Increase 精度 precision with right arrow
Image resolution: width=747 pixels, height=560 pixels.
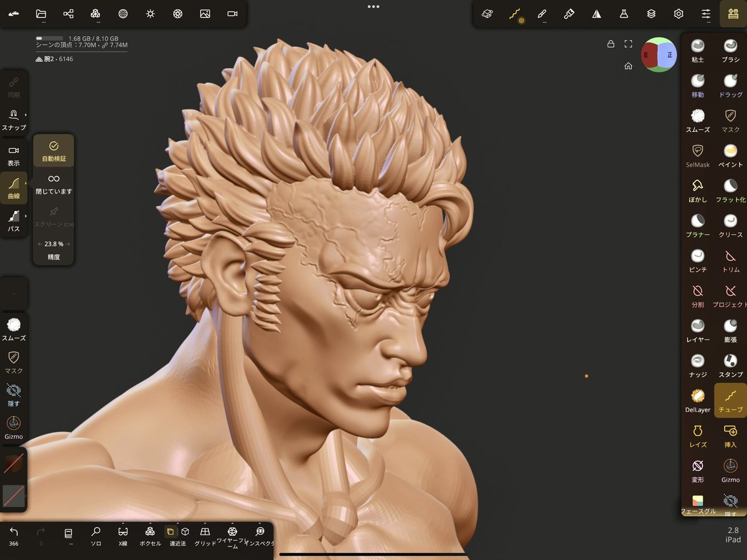(68, 245)
